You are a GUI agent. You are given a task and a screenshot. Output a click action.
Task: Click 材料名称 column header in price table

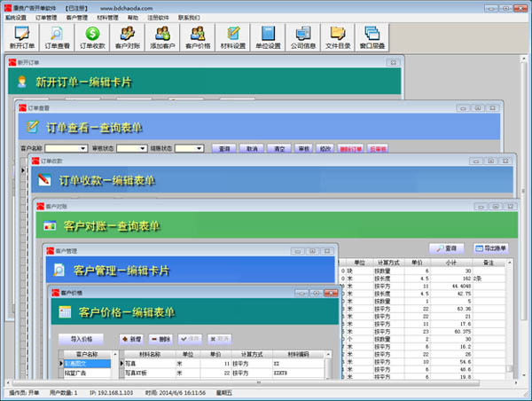tap(150, 355)
